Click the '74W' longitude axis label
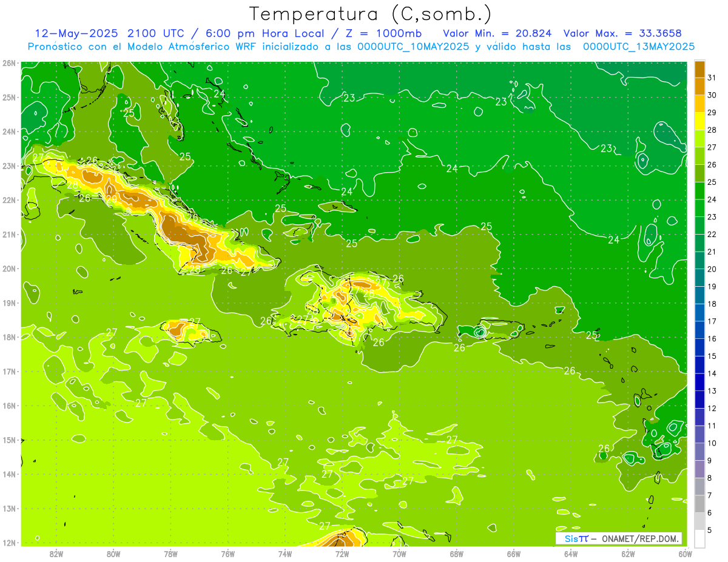 285,554
